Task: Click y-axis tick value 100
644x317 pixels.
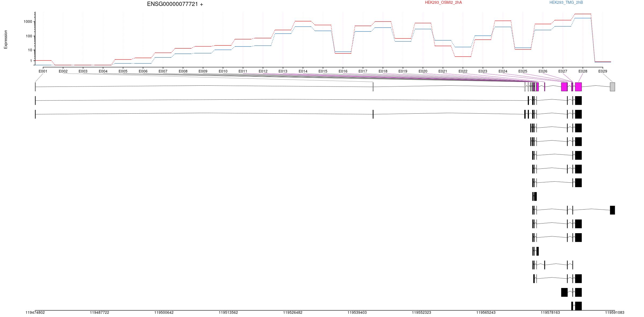Action: tap(29, 36)
